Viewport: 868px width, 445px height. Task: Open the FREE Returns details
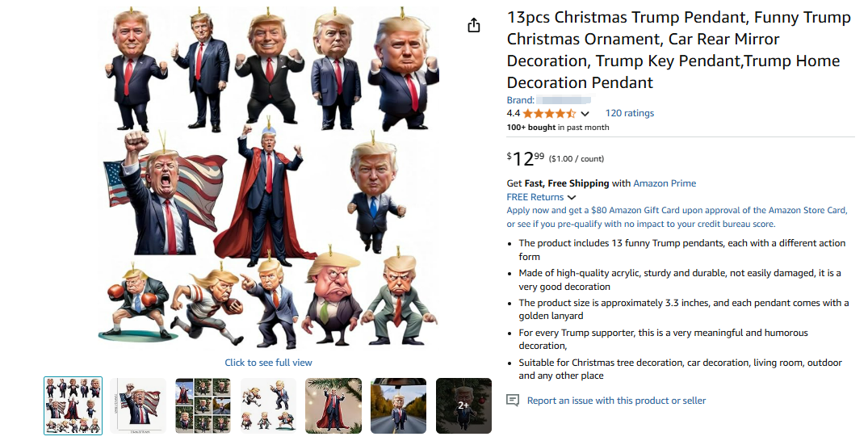point(535,197)
